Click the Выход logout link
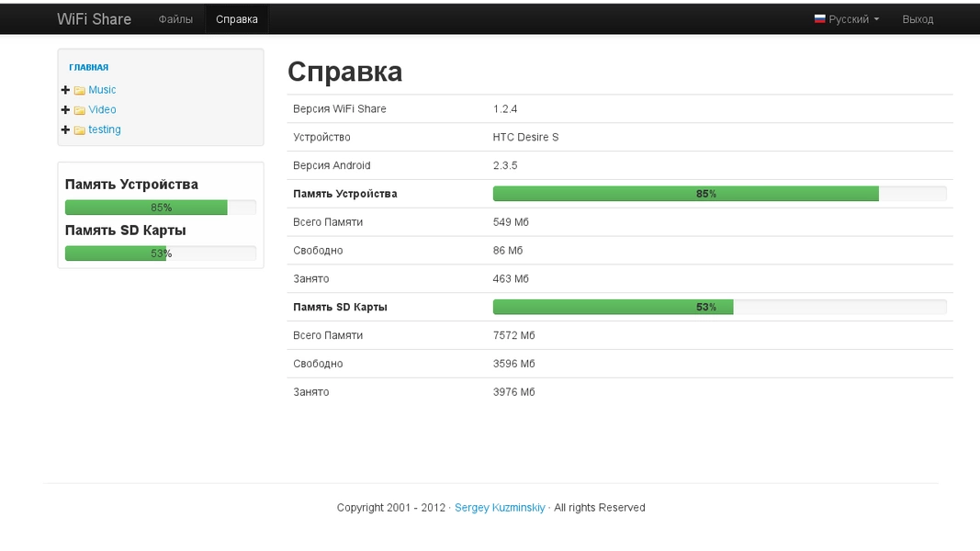This screenshot has width=980, height=551. pyautogui.click(x=917, y=19)
